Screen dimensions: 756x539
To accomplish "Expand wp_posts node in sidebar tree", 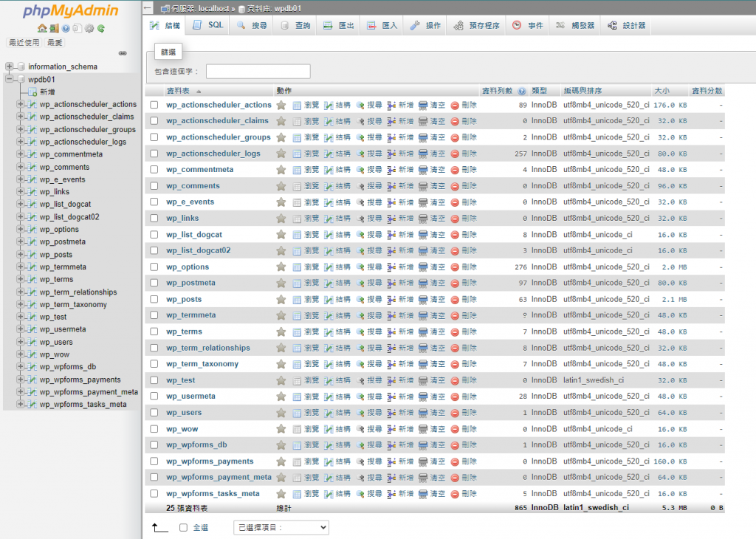I will tap(20, 254).
